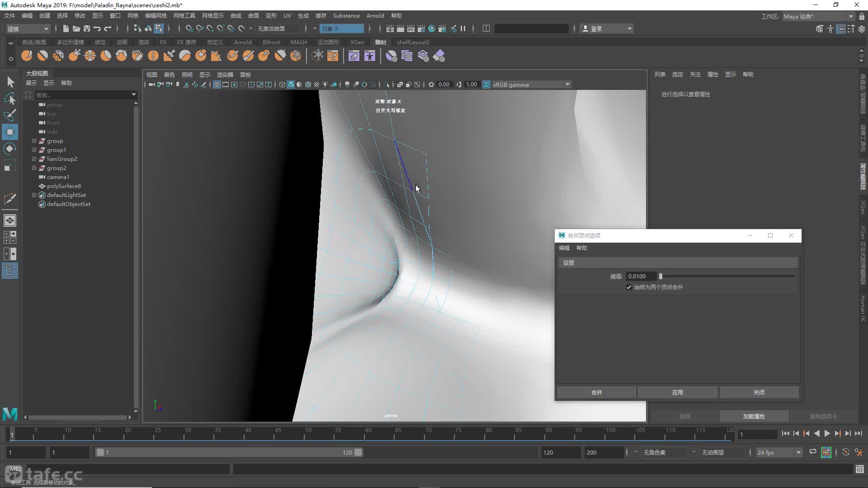
Task: Click the Undo arrow in status line
Action: click(x=97, y=28)
